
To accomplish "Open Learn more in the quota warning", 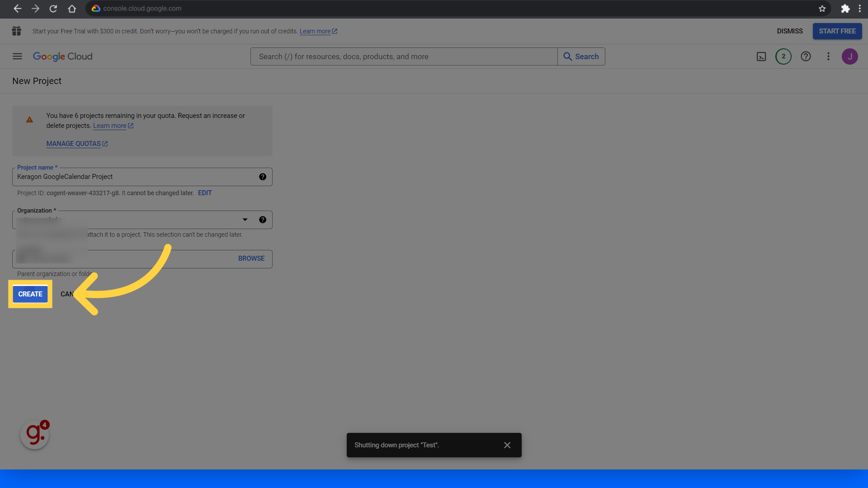I will pyautogui.click(x=113, y=126).
